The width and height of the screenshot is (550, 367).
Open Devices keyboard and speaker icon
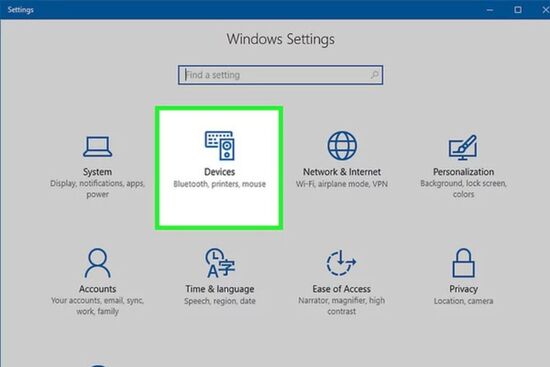[220, 145]
